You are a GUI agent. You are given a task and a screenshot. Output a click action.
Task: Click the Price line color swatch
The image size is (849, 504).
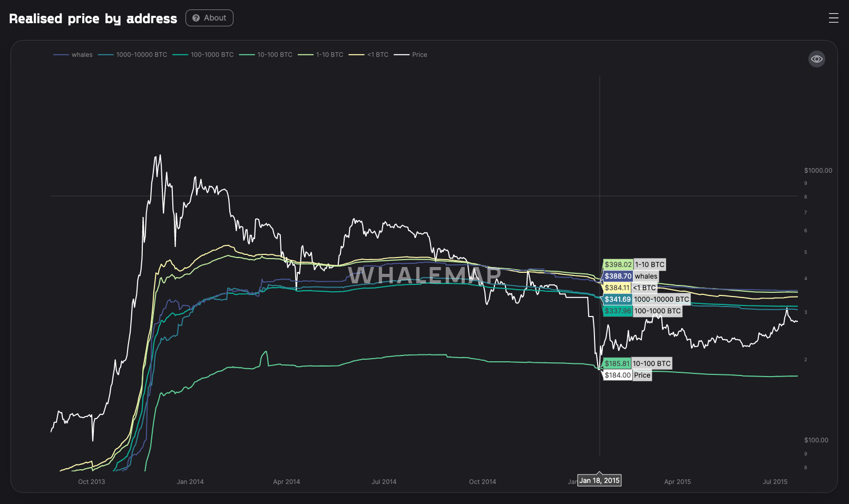click(x=402, y=55)
